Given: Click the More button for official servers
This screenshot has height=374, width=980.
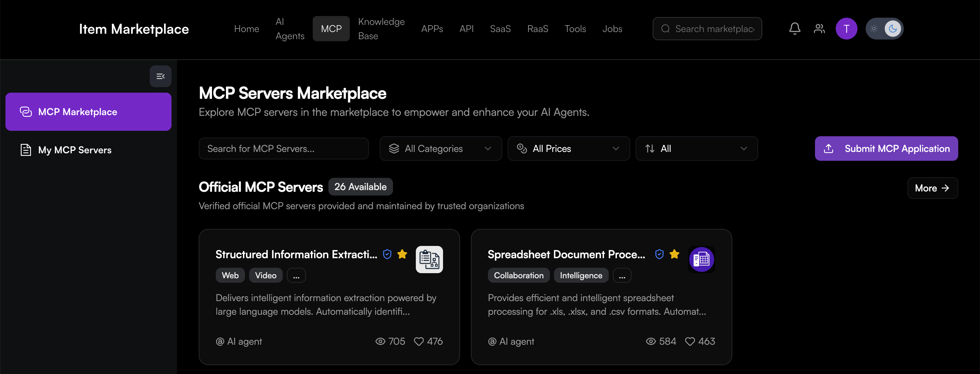Looking at the screenshot, I should coord(932,188).
